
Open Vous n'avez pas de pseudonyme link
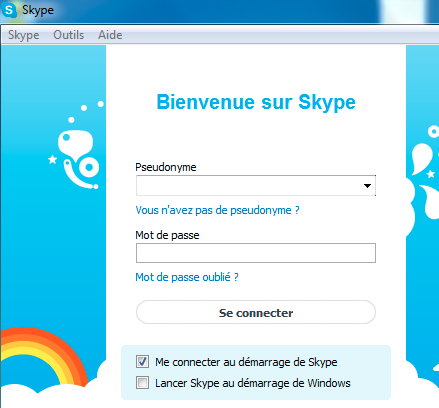click(x=217, y=210)
